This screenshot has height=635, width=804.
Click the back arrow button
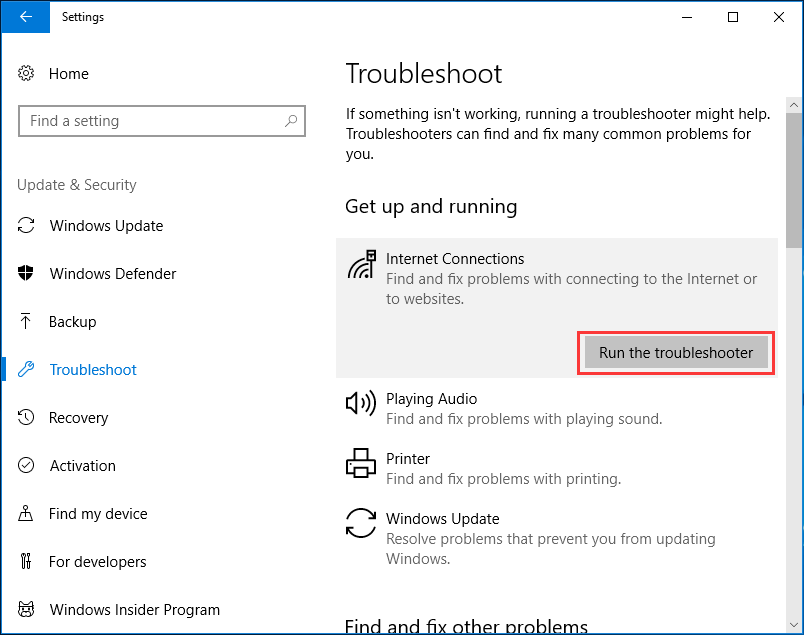coord(26,17)
